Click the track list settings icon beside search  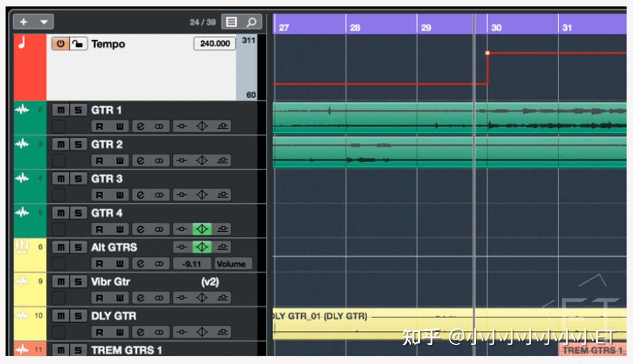coord(231,22)
